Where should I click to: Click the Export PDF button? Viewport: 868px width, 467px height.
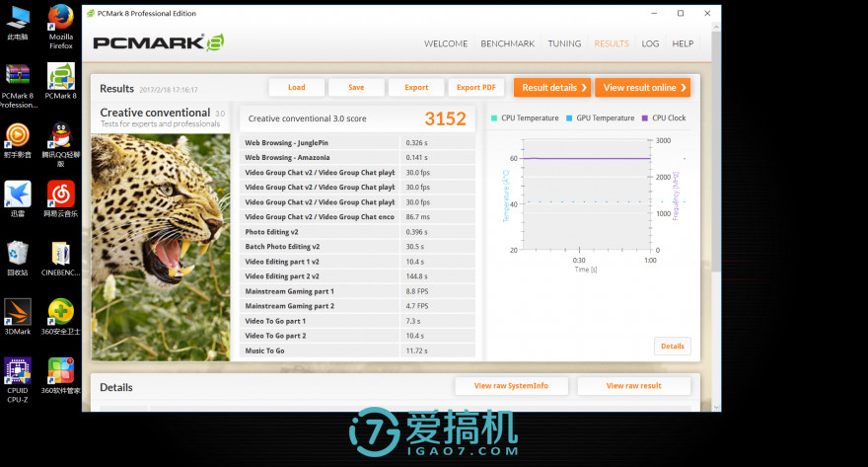[x=476, y=88]
